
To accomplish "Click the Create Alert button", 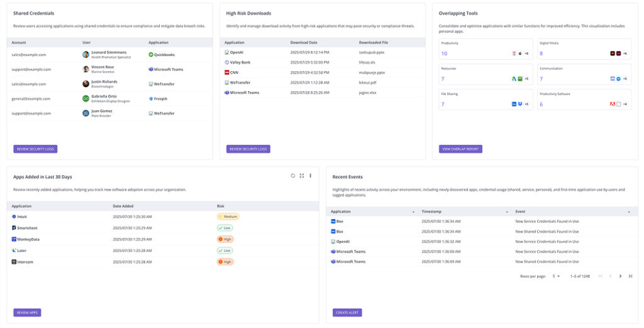I will coord(347,312).
